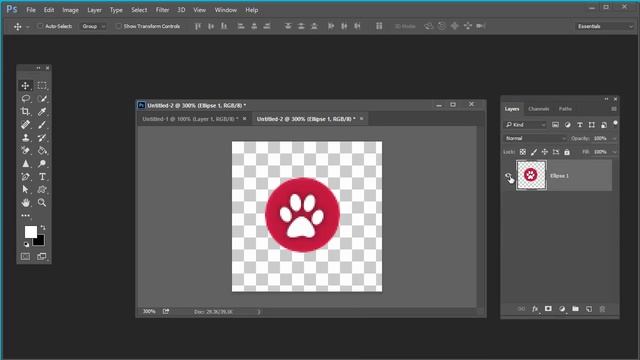Switch to the Channels tab
This screenshot has width=640, height=360.
coord(538,109)
